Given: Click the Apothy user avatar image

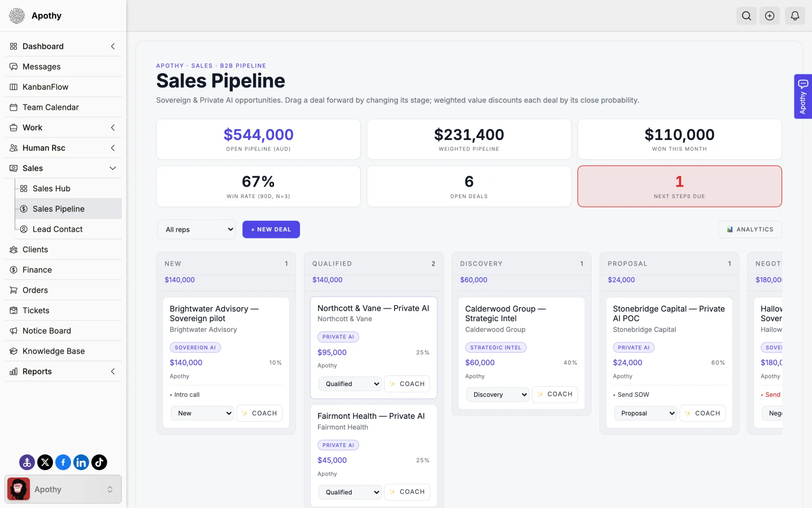Looking at the screenshot, I should click(18, 489).
